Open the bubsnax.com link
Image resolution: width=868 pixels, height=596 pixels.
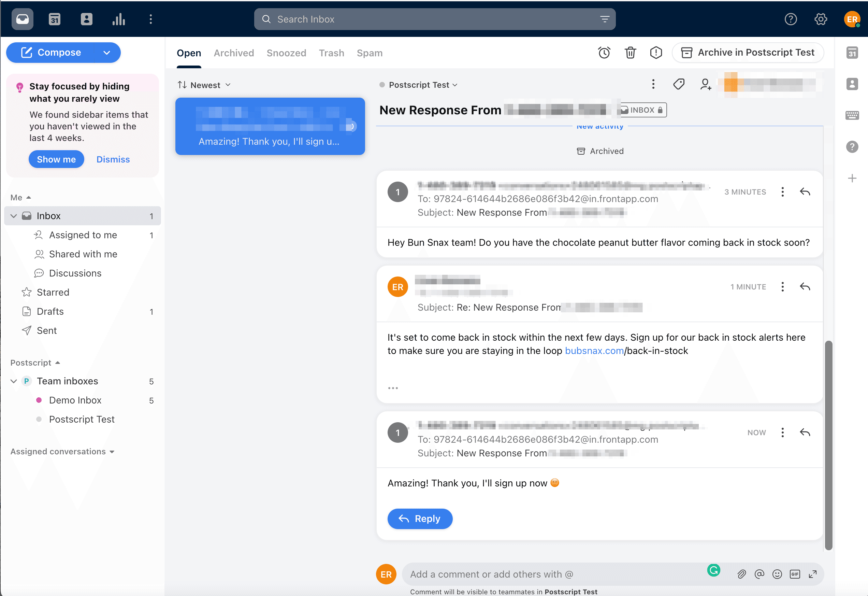594,351
